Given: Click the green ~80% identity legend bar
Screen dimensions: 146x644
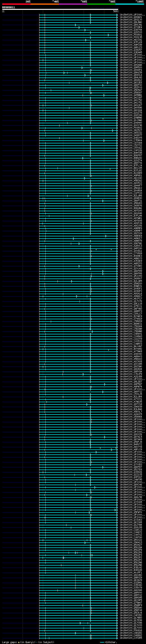Looking at the screenshot, I should 101,4.
